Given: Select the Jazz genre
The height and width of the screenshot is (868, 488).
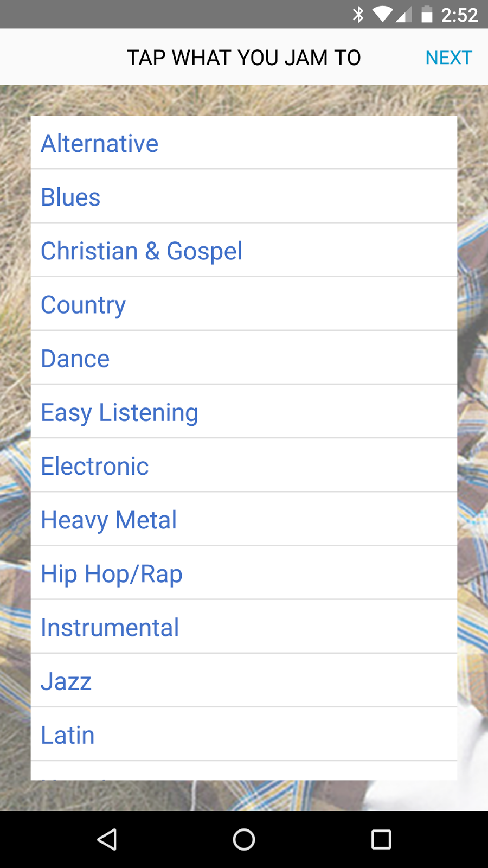Looking at the screenshot, I should [x=244, y=681].
